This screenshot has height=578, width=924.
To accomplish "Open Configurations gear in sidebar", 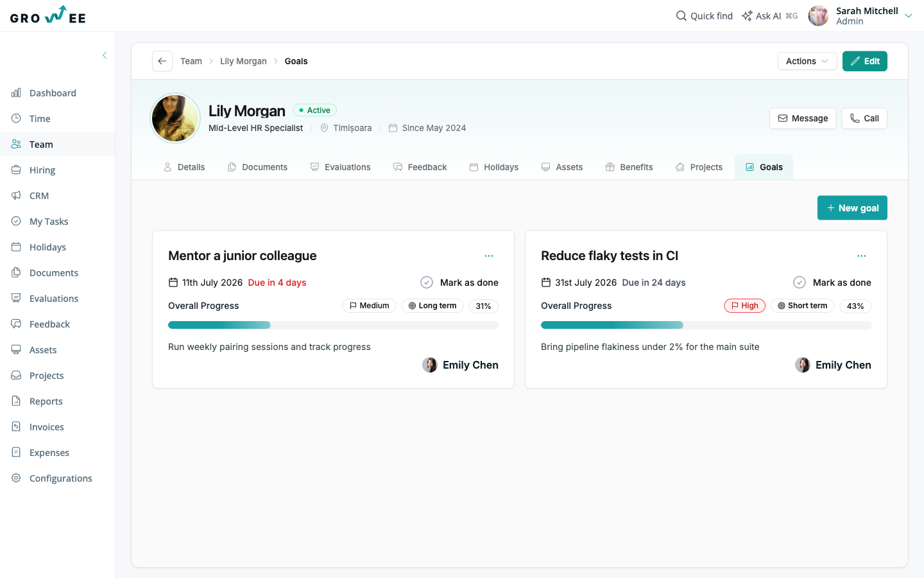I will 16,478.
